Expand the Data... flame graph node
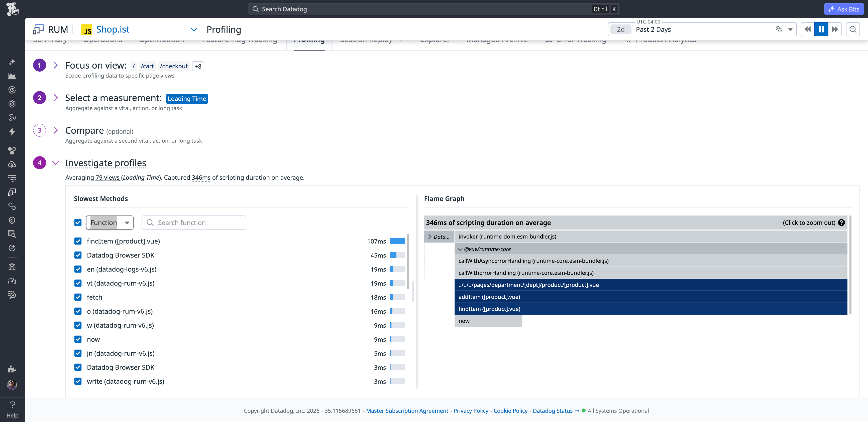868x422 pixels. pyautogui.click(x=430, y=237)
